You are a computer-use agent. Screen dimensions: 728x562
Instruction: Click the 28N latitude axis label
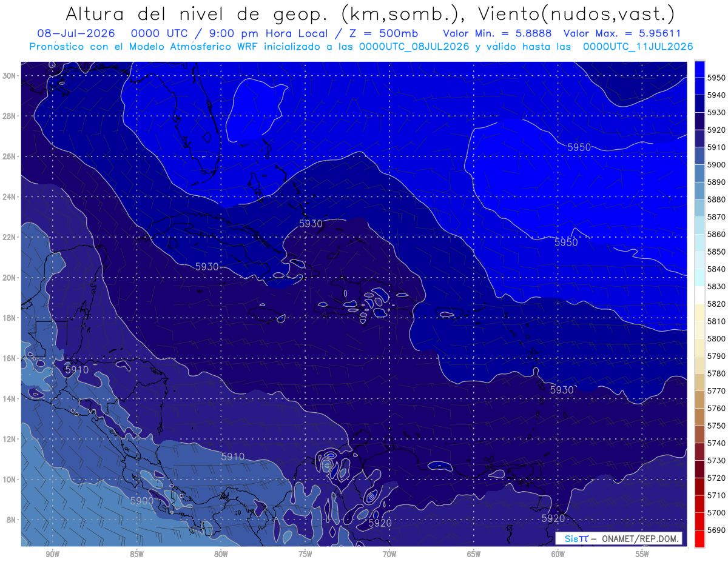(x=10, y=116)
